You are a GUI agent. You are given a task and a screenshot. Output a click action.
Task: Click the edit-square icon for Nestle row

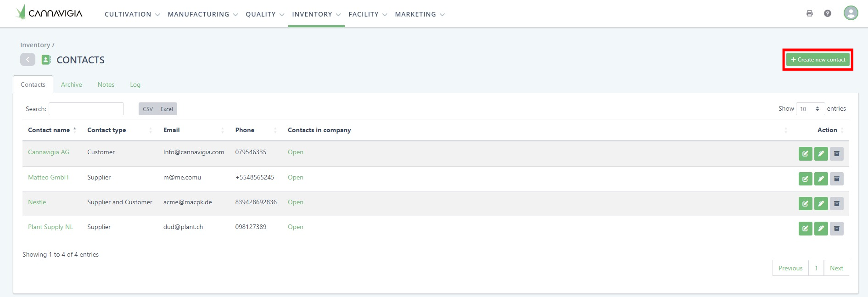pos(805,203)
